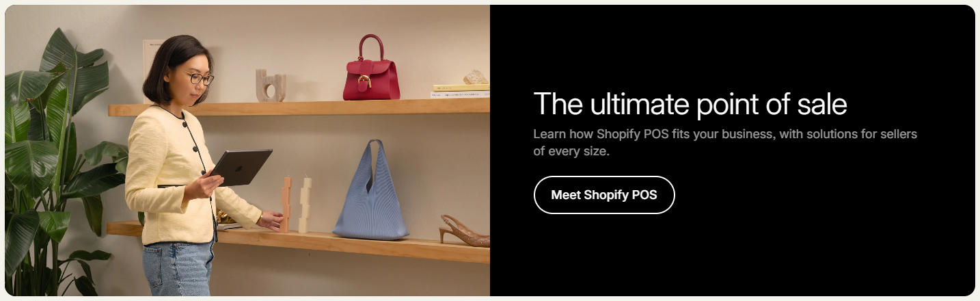Click the terracotta wavy candle near her hand
The height and width of the screenshot is (301, 980).
(x=285, y=205)
